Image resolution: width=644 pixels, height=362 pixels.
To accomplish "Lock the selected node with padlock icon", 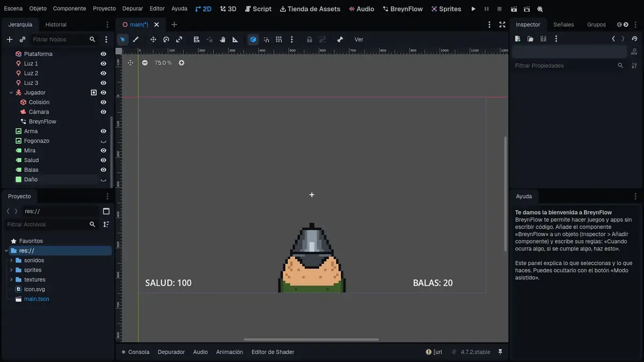I will pos(309,39).
